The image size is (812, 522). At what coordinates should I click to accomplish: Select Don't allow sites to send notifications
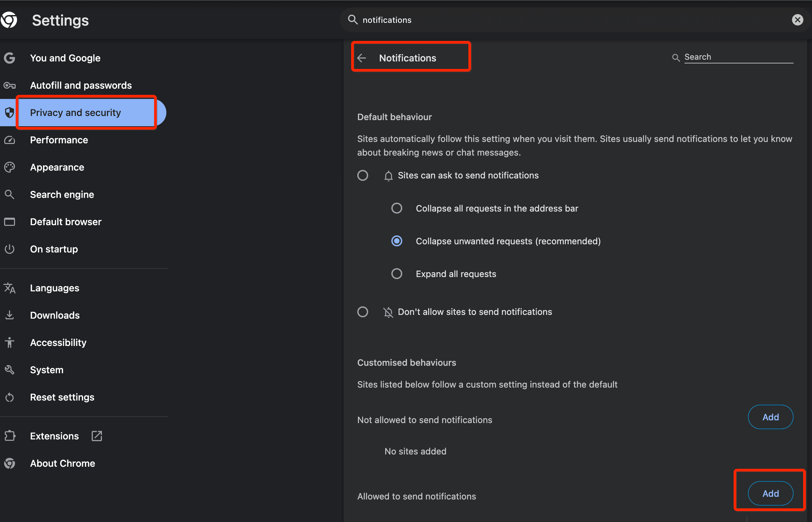[x=363, y=312]
